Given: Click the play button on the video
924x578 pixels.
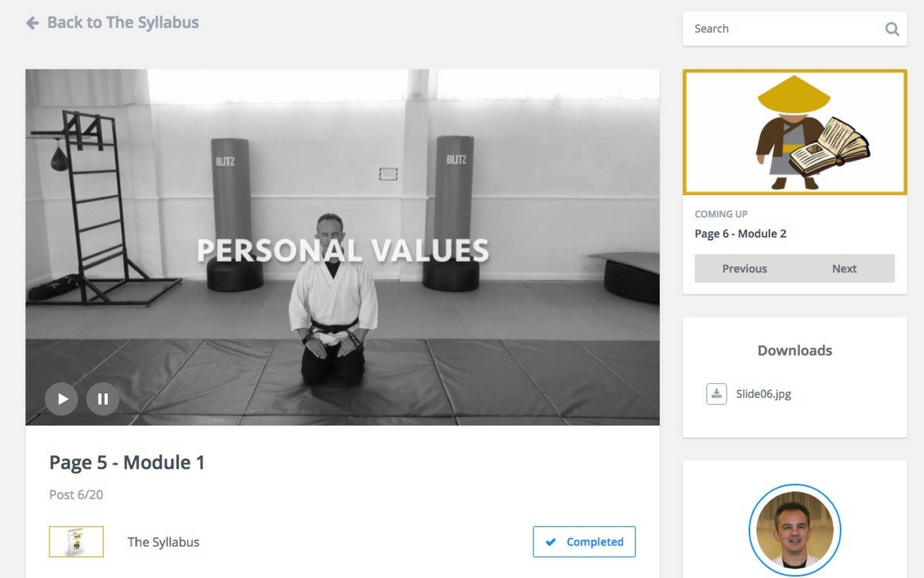Looking at the screenshot, I should (x=62, y=399).
